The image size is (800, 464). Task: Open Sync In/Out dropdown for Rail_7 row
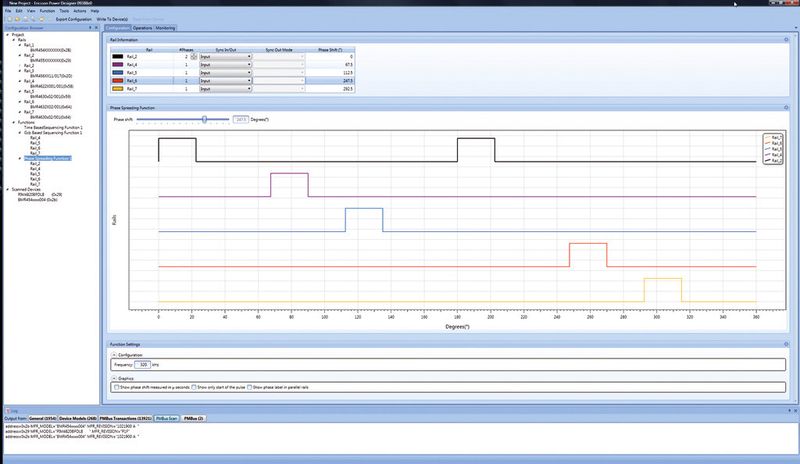coord(226,89)
